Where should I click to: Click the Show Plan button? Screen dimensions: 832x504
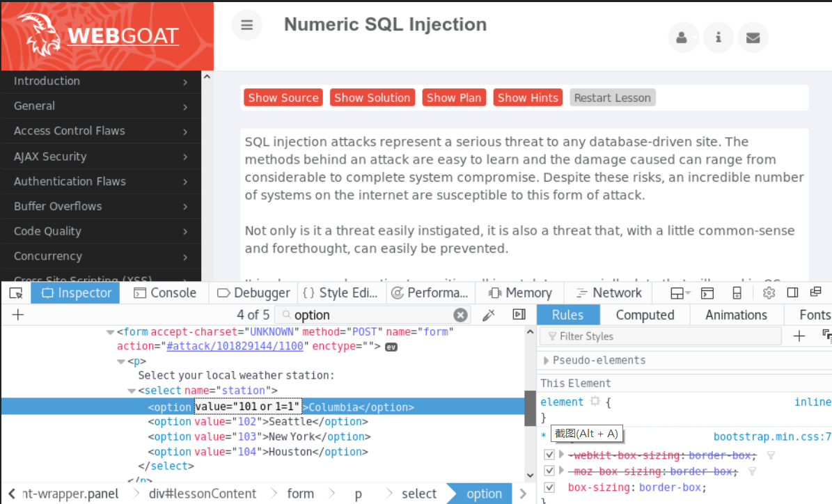click(454, 97)
